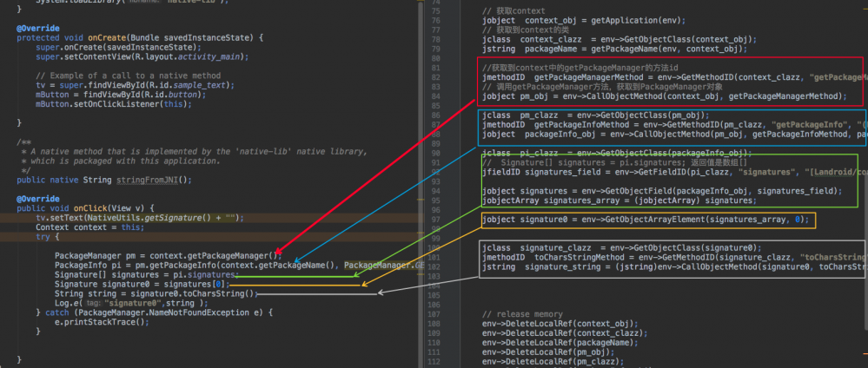Place cursor on 'super.onCreate(savedInstanceState);' line
Image resolution: width=868 pixels, height=368 pixels.
point(120,47)
